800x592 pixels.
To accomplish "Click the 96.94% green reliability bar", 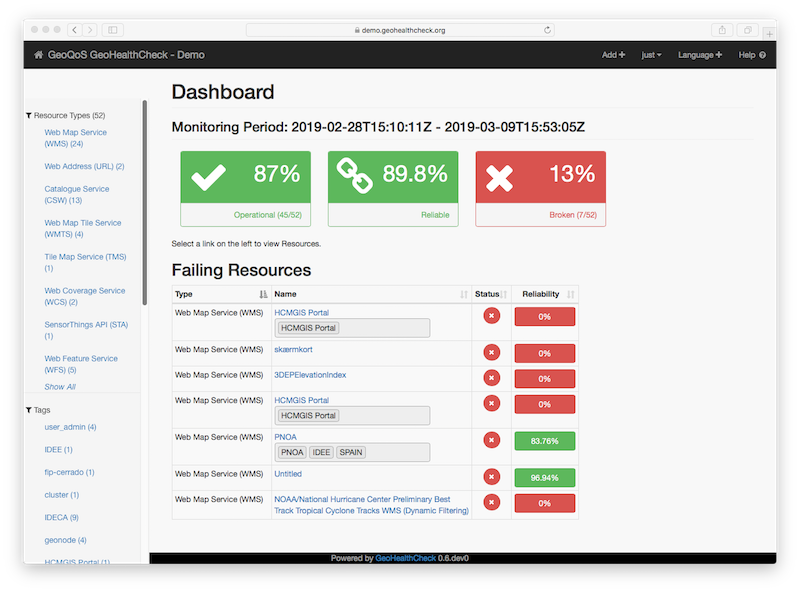I will 544,477.
